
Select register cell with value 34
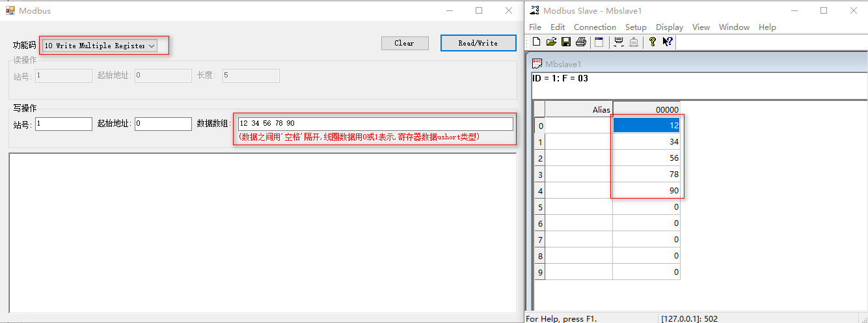coord(646,142)
